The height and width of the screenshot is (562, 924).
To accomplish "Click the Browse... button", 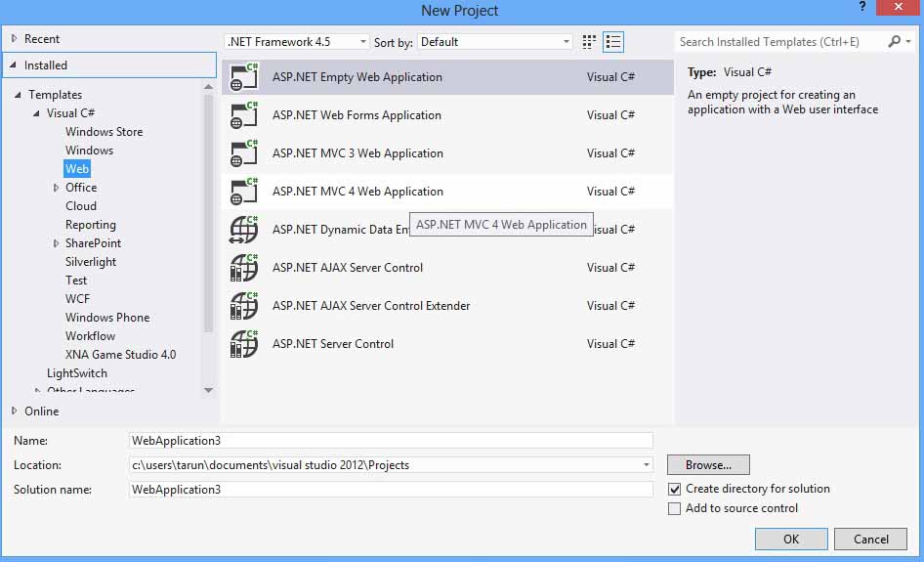I will point(708,464).
